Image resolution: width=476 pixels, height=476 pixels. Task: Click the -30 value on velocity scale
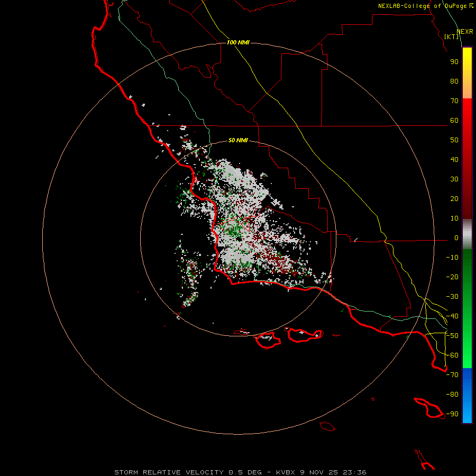click(452, 297)
